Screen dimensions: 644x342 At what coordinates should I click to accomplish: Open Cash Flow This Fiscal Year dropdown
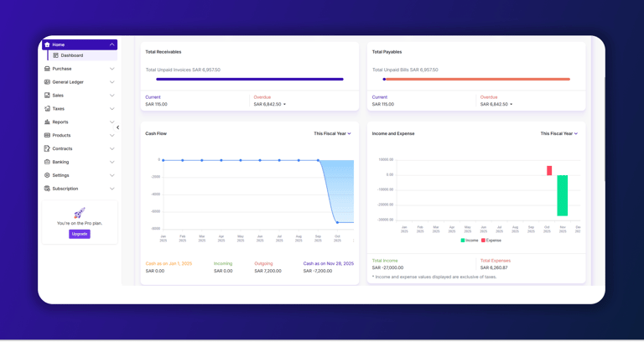coord(332,133)
